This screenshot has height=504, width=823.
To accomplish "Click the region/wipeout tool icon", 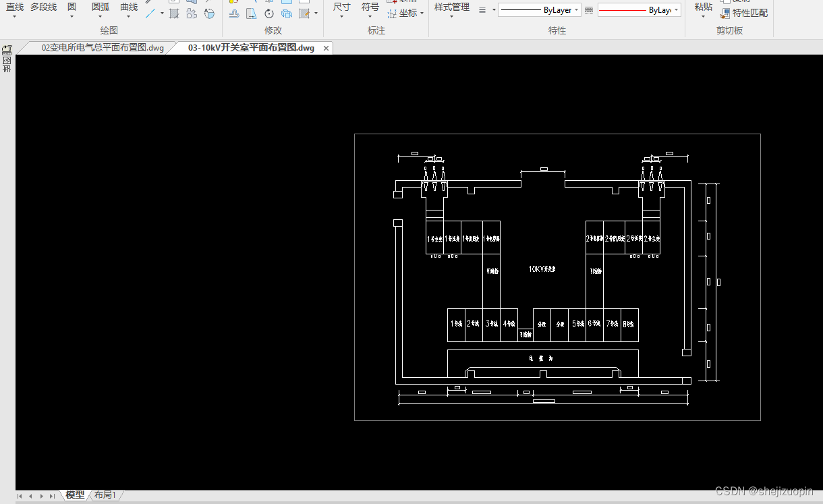I will pos(209,13).
